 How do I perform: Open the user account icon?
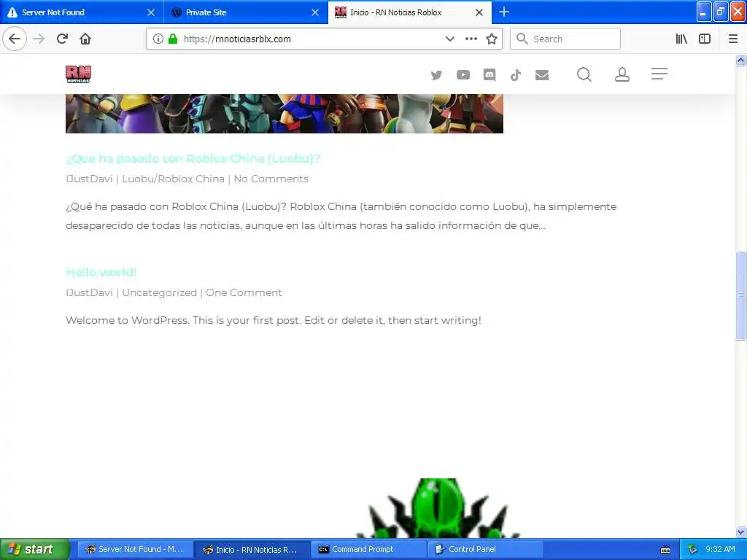[622, 74]
